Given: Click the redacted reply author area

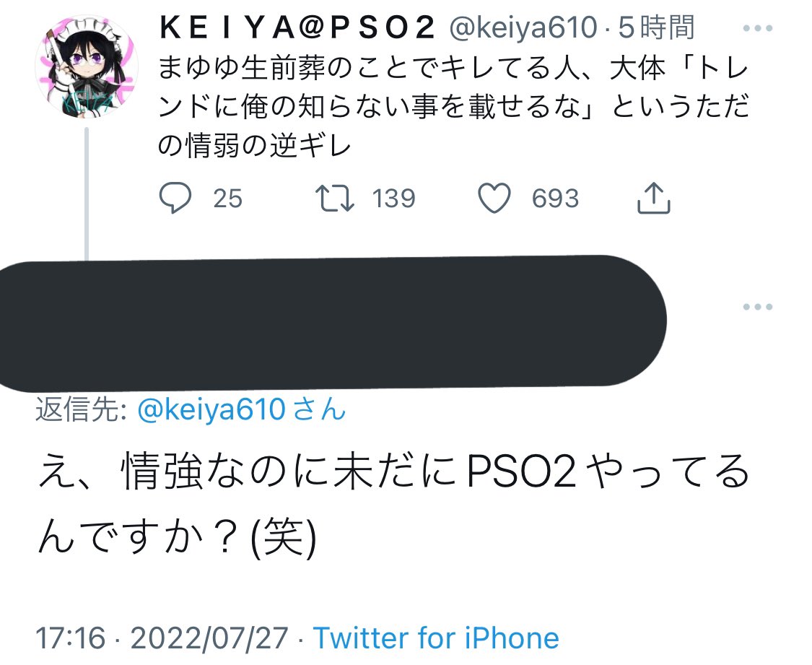Looking at the screenshot, I should tap(331, 323).
